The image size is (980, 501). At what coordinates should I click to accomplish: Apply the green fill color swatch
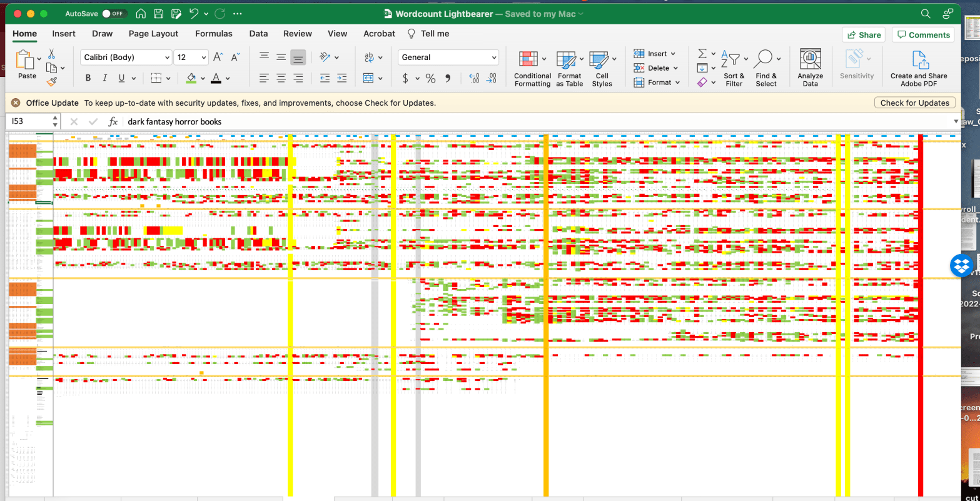point(191,78)
